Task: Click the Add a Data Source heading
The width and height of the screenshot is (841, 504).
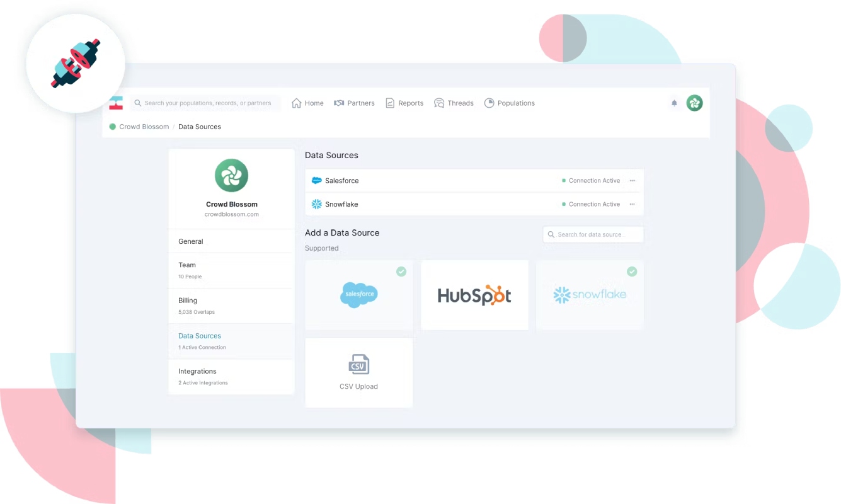Action: [x=342, y=232]
